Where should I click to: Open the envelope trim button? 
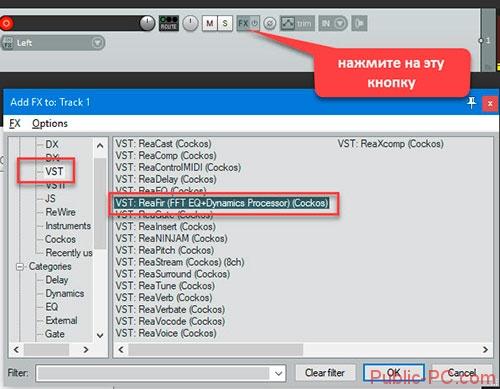(x=297, y=24)
